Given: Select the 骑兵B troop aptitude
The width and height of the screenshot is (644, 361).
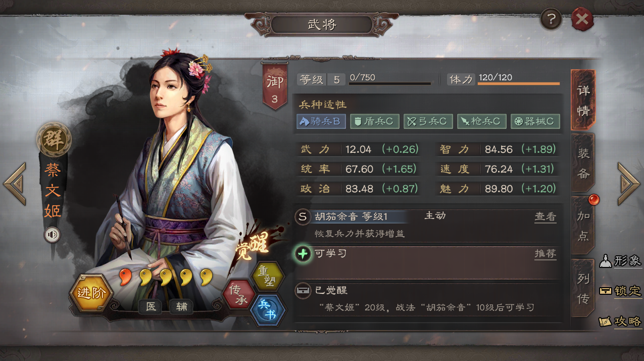Looking at the screenshot, I should [321, 121].
